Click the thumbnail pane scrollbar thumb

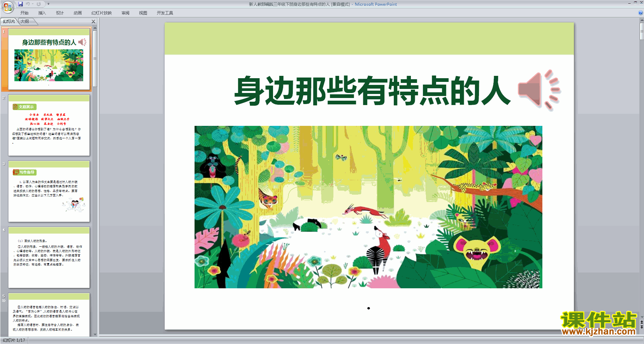[x=95, y=59]
